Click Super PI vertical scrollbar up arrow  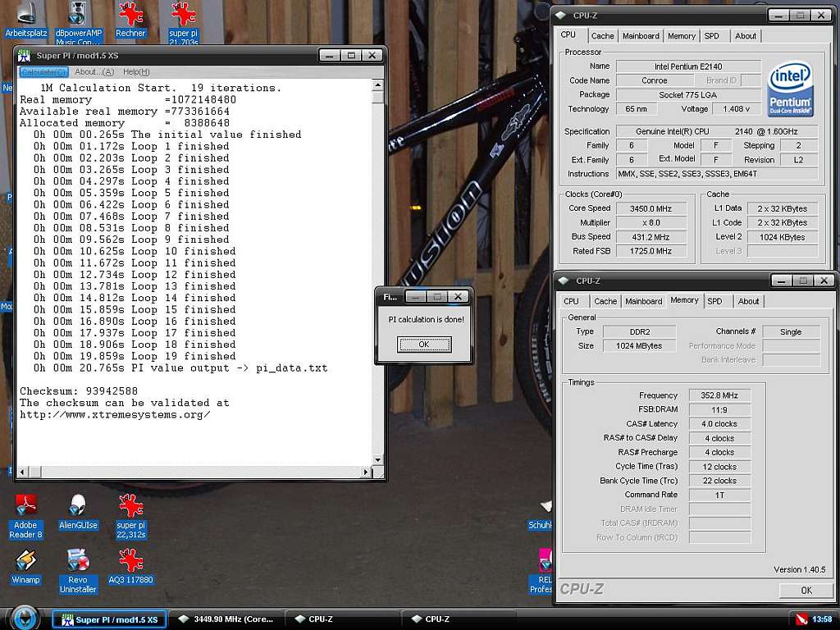pyautogui.click(x=377, y=85)
